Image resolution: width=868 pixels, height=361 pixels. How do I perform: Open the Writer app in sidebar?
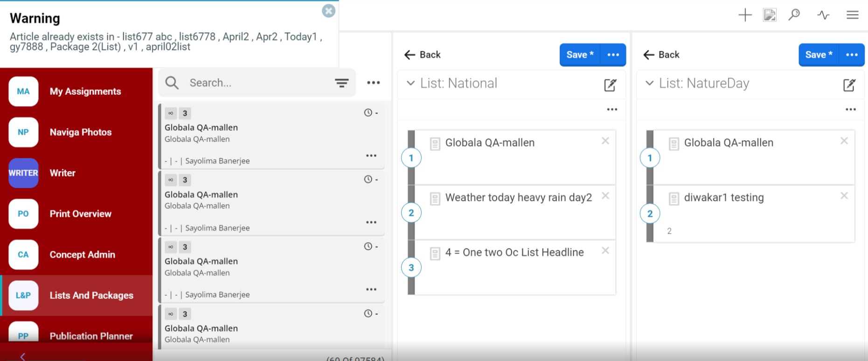pos(62,173)
